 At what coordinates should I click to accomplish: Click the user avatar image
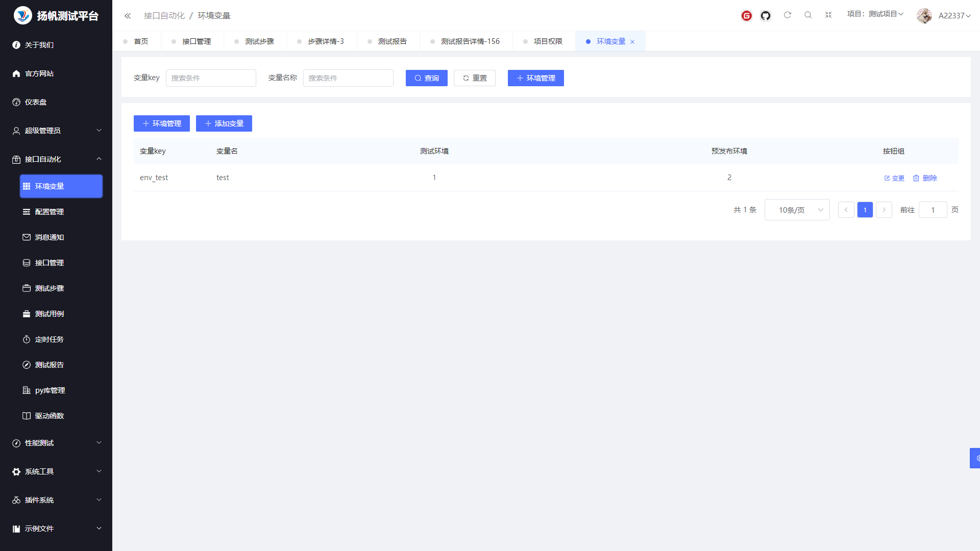point(924,16)
